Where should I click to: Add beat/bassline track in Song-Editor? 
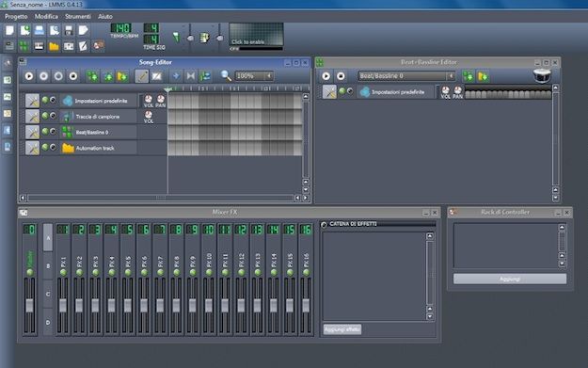[x=92, y=76]
